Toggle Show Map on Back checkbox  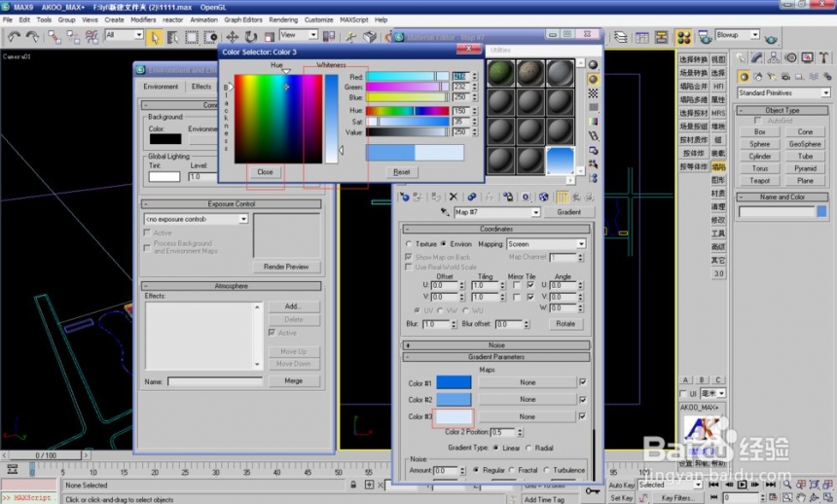tap(409, 257)
